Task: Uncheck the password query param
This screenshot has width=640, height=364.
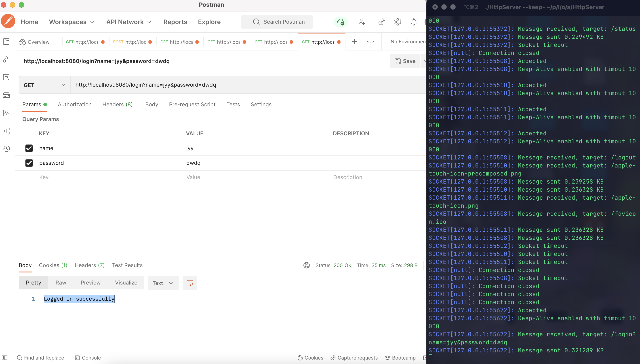Action: click(x=29, y=163)
